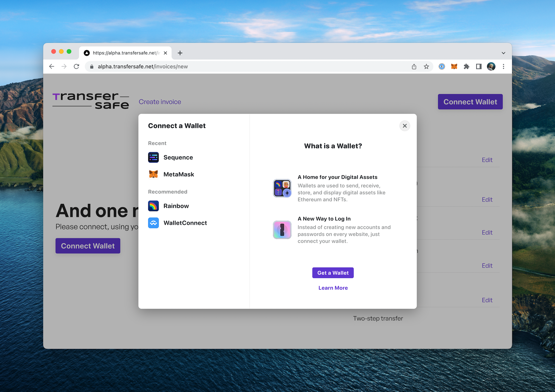Pick the Rainbow wallet icon

(x=153, y=206)
